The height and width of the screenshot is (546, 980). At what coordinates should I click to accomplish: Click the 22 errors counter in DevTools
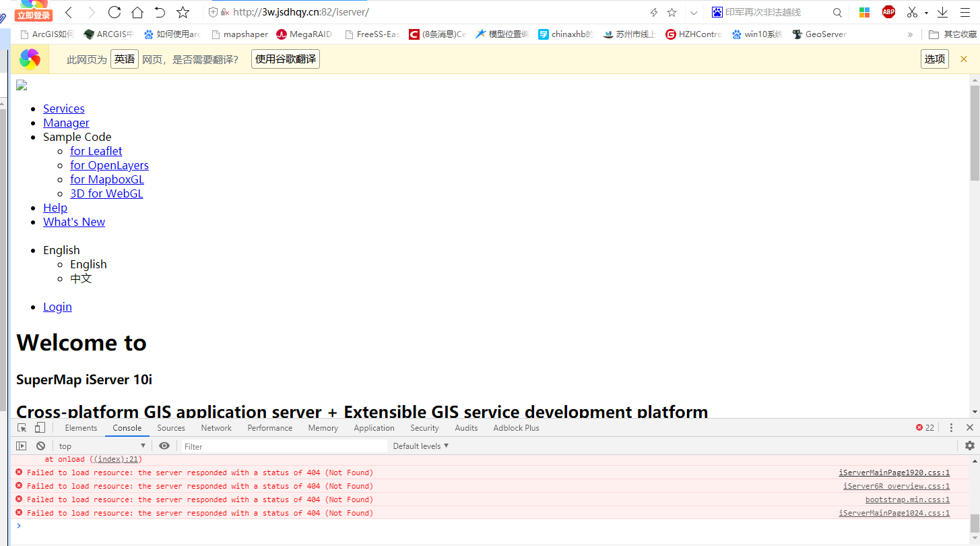(925, 428)
